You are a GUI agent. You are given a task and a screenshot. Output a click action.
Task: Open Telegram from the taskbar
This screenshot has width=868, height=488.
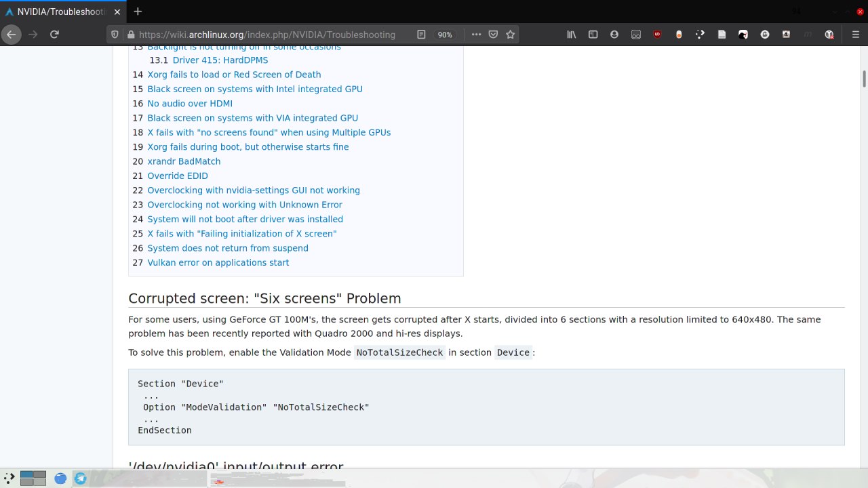tap(81, 479)
